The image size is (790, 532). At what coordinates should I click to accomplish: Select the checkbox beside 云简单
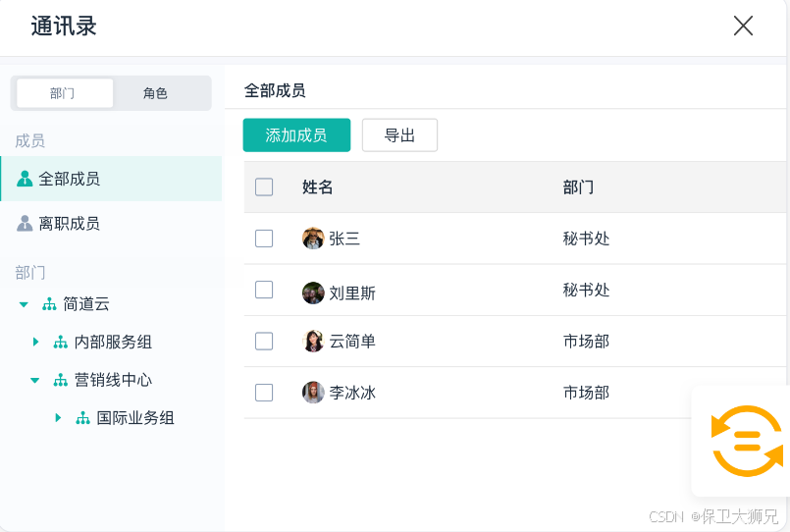coord(264,342)
